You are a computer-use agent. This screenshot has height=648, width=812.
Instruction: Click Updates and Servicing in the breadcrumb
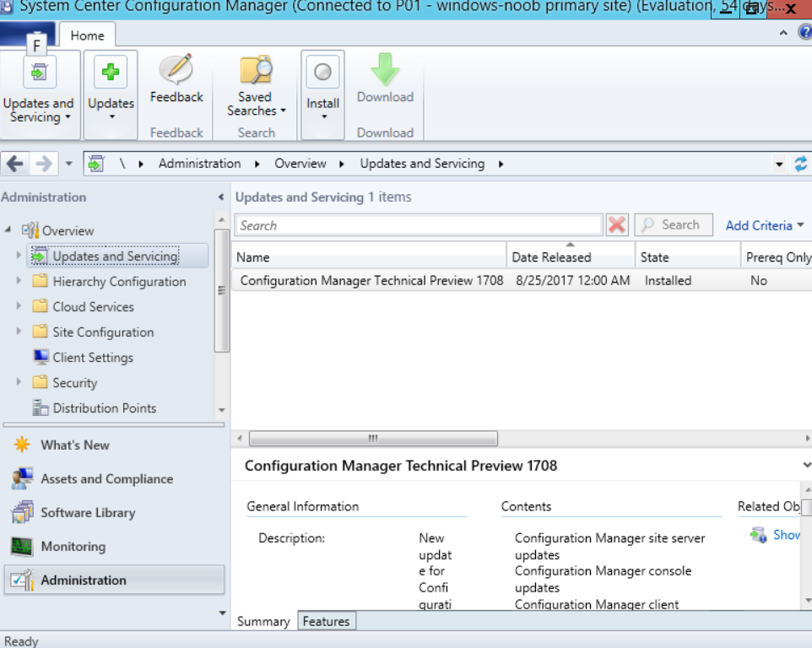(x=422, y=164)
